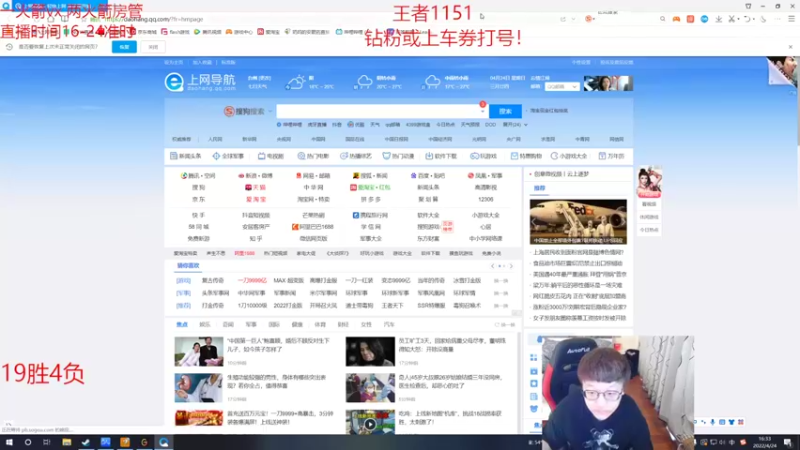Click the browser address bar
Screen dimensions: 800x450
(x=321, y=19)
